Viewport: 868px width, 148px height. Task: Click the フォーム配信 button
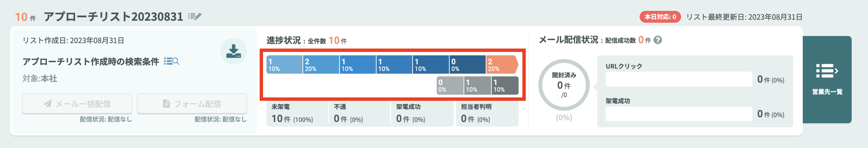(192, 104)
